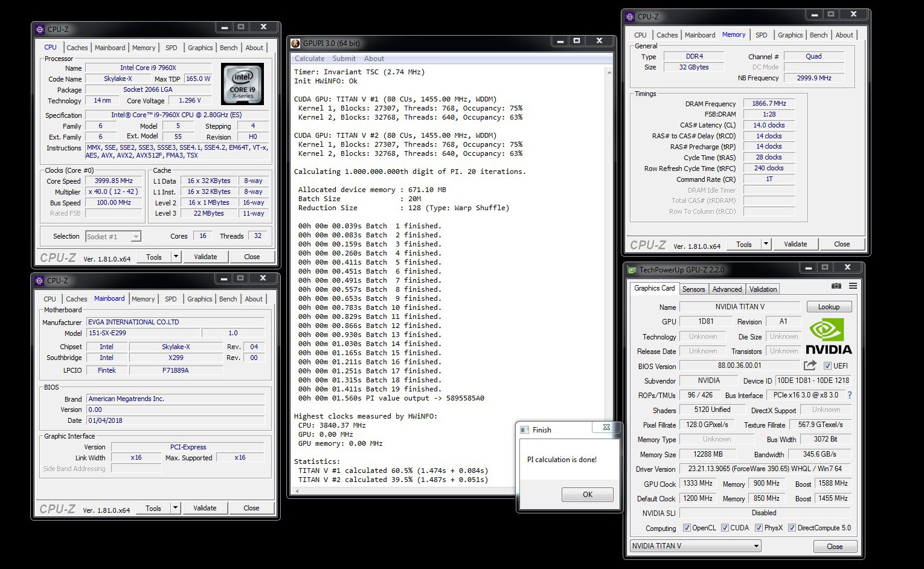Click the GPUPI 3.0 title bar icon

(295, 43)
